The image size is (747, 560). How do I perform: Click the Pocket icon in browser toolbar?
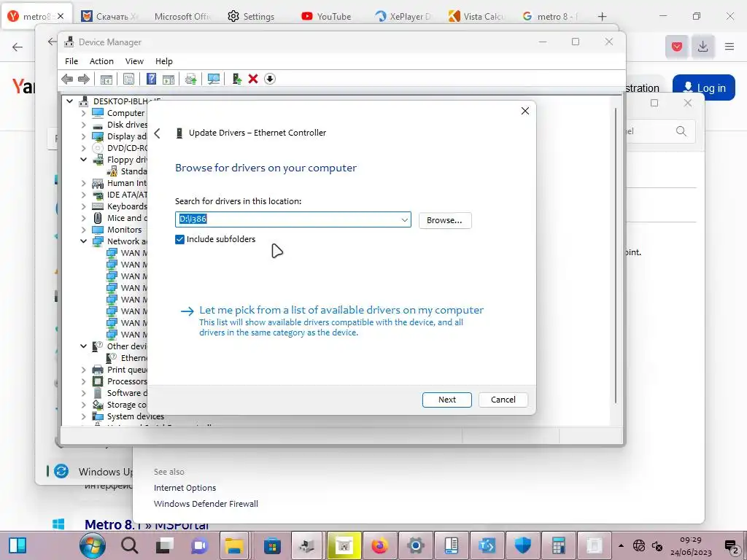coord(677,46)
